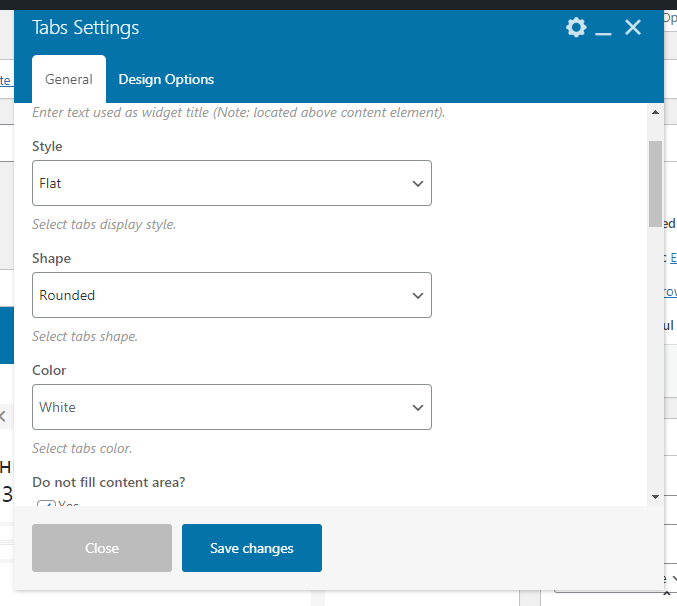677x606 pixels.
Task: Open the Color dropdown showing White
Action: (x=232, y=407)
